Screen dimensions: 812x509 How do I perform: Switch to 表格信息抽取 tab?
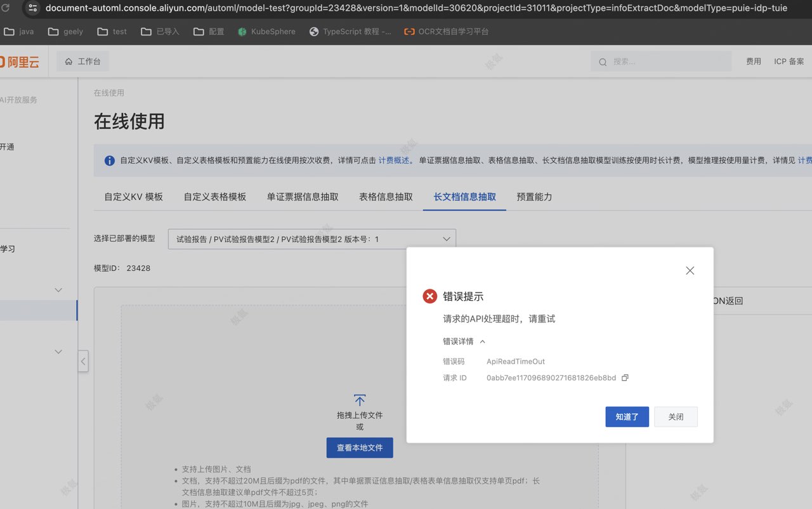[x=386, y=197]
